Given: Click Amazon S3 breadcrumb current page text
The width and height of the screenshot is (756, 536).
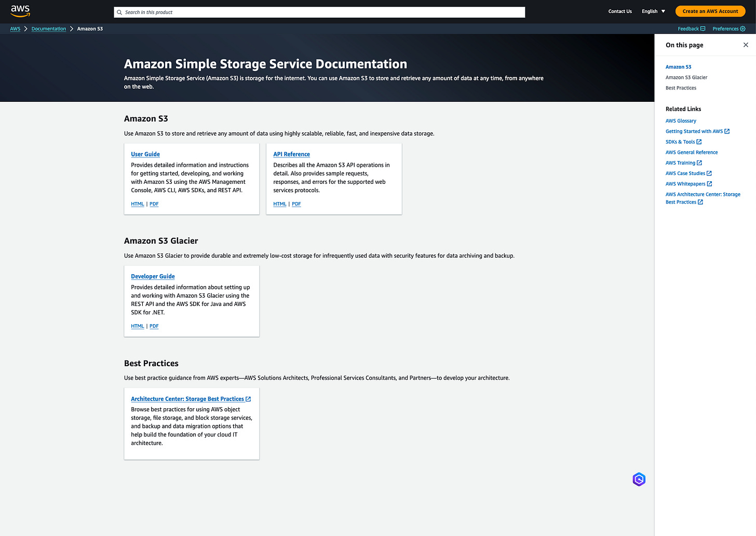Looking at the screenshot, I should pos(90,29).
